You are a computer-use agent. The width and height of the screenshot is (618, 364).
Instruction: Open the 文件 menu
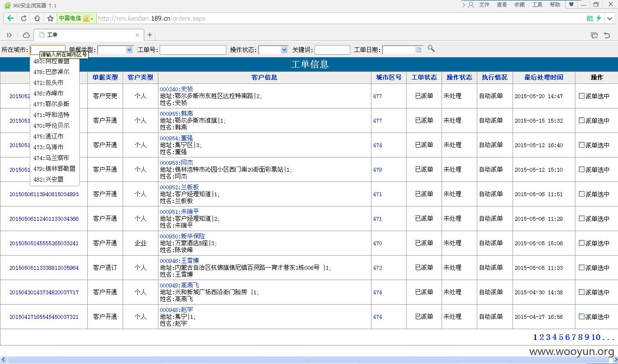tap(485, 5)
